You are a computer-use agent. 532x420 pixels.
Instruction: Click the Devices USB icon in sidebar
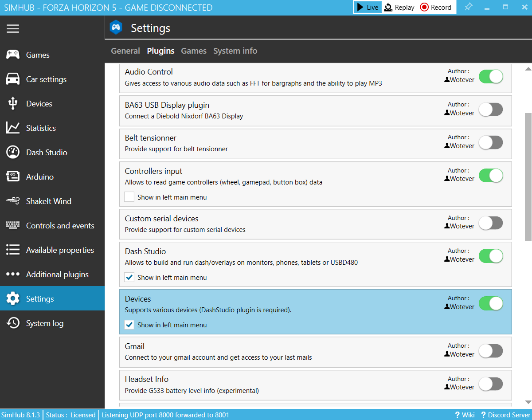(x=13, y=104)
